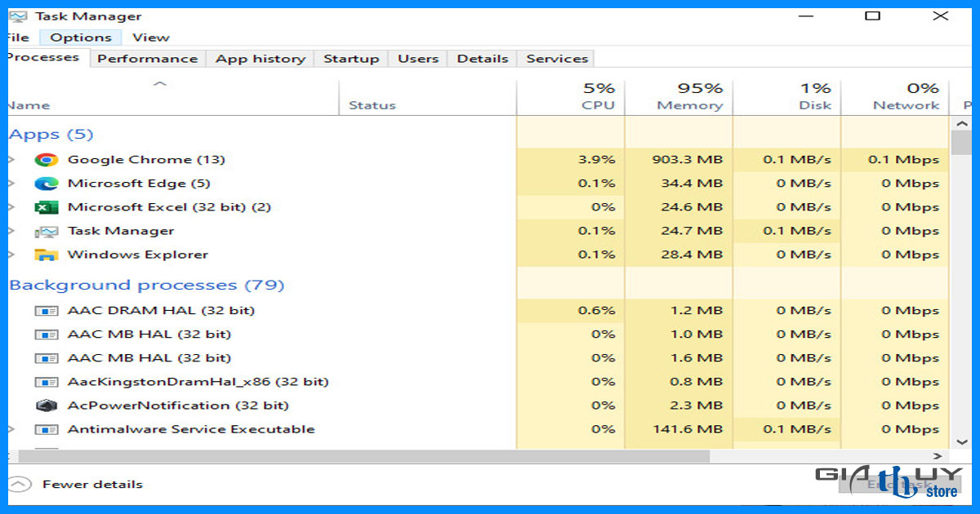This screenshot has height=514, width=980.
Task: Expand the Microsoft Edge process group
Action: pos(11,184)
